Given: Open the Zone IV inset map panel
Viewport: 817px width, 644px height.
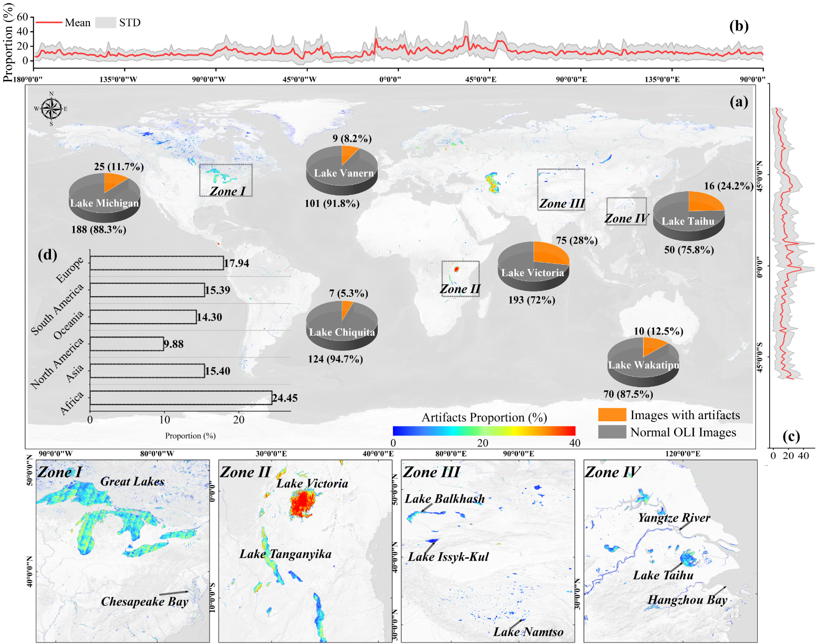Looking at the screenshot, I should click(670, 551).
